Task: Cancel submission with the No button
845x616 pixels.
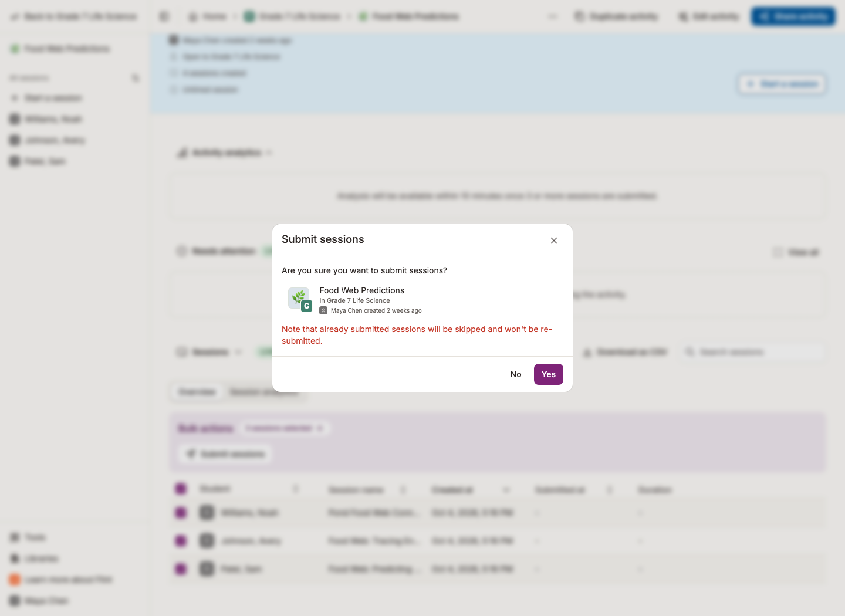Action: pyautogui.click(x=516, y=374)
